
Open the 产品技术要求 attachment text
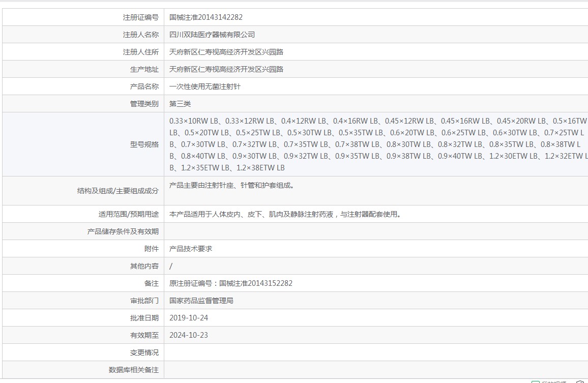(191, 249)
